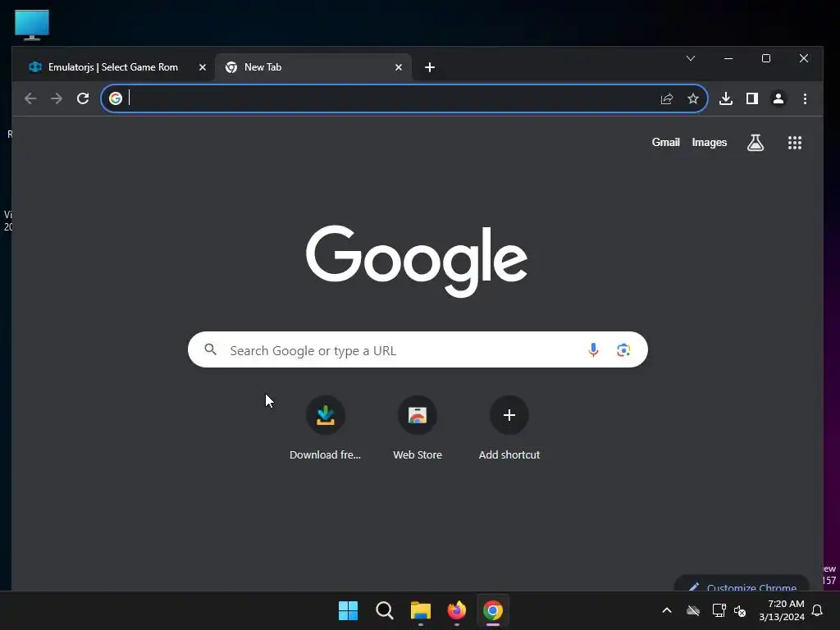Expand the tab search dropdown
The width and height of the screenshot is (840, 630).
point(691,58)
